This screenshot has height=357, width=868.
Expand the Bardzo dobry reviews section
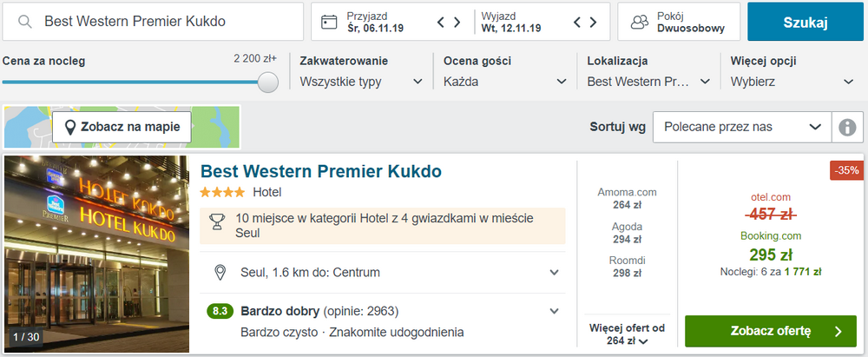[554, 312]
